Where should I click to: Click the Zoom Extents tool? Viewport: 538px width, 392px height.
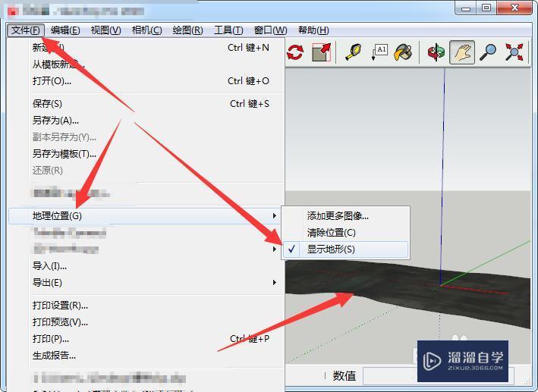coord(514,52)
